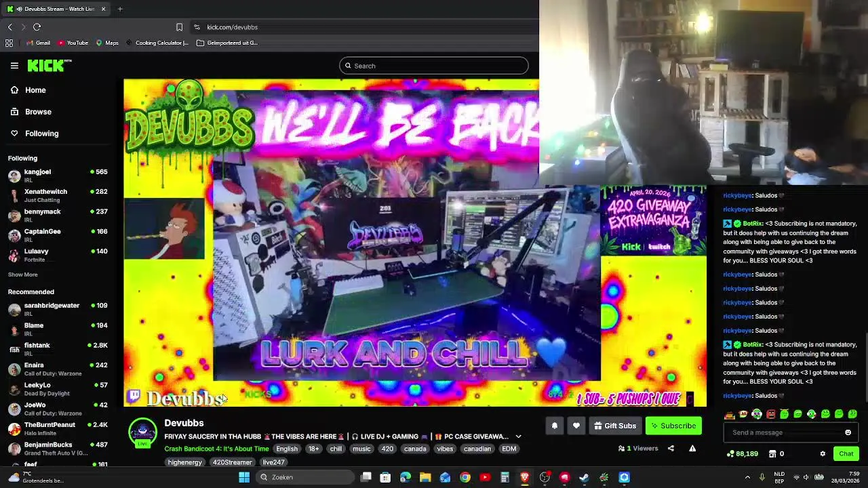The height and width of the screenshot is (488, 868).
Task: Open the Following menu item
Action: pyautogui.click(x=41, y=134)
